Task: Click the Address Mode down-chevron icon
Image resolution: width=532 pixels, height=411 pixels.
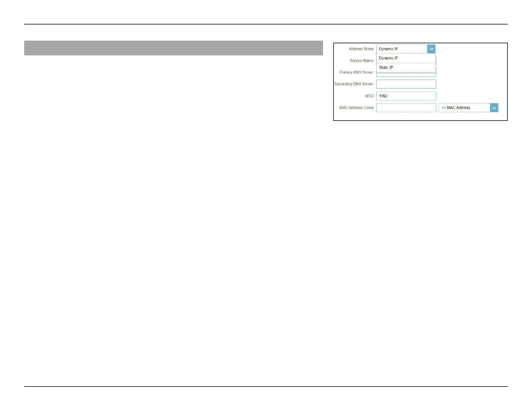Action: [431, 49]
